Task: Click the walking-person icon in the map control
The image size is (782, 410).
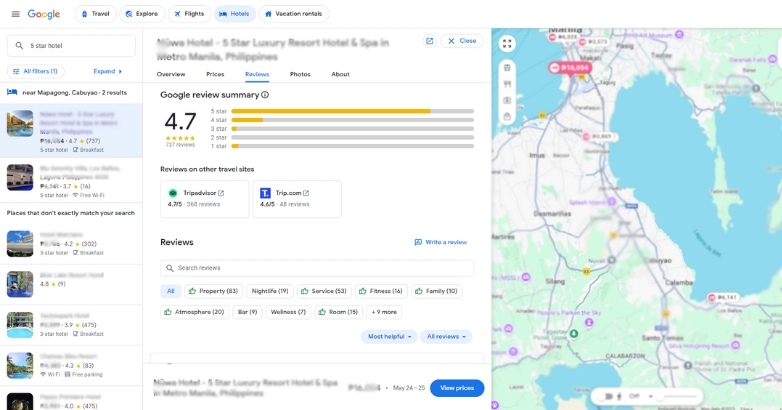Action: pos(619,397)
